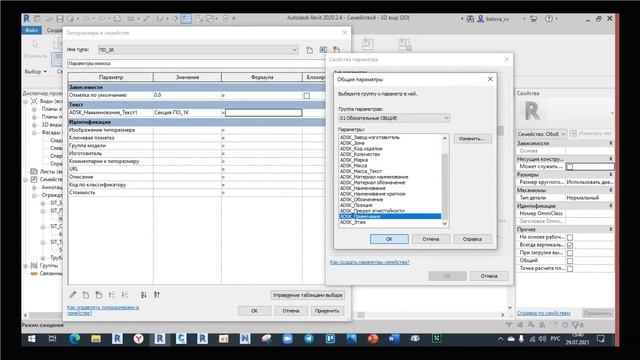640x360 pixels.
Task: Click edit parameter pencil icon
Action: click(73, 295)
